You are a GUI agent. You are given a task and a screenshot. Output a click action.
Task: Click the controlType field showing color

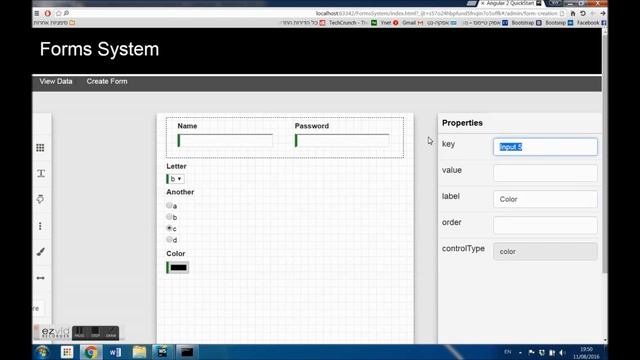(x=545, y=251)
